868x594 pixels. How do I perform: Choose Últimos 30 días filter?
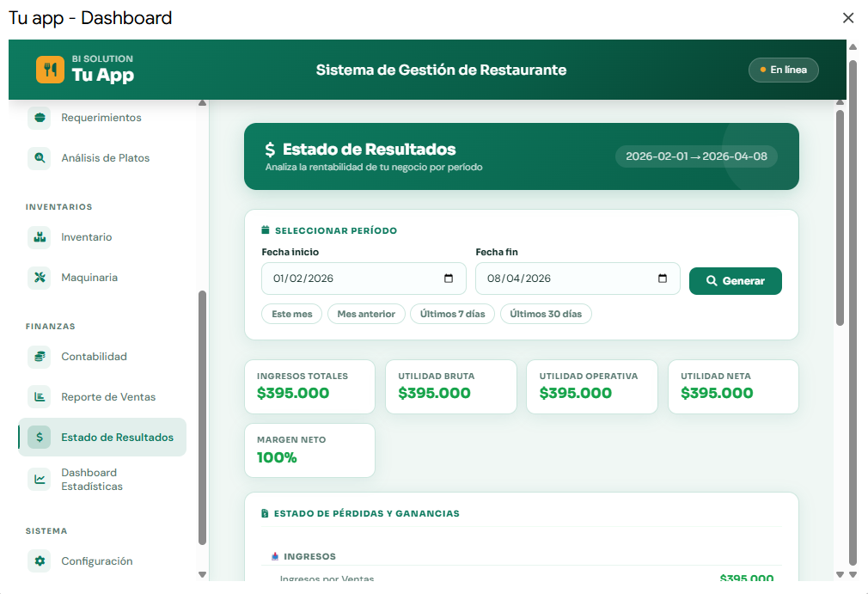coord(546,314)
